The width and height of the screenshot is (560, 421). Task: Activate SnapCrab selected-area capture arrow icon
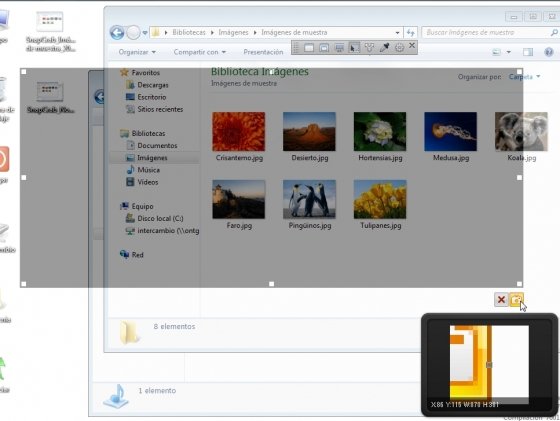(x=354, y=47)
